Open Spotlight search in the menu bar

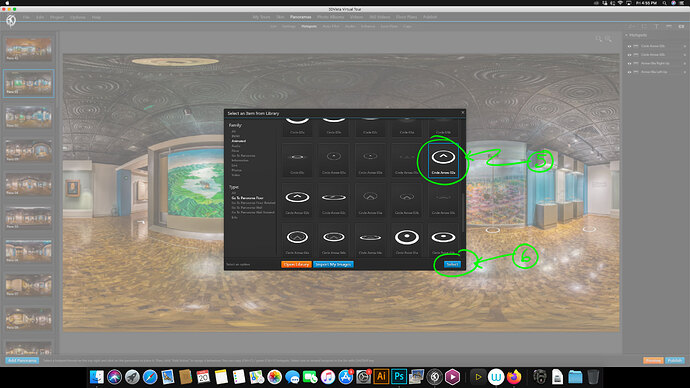[664, 3]
